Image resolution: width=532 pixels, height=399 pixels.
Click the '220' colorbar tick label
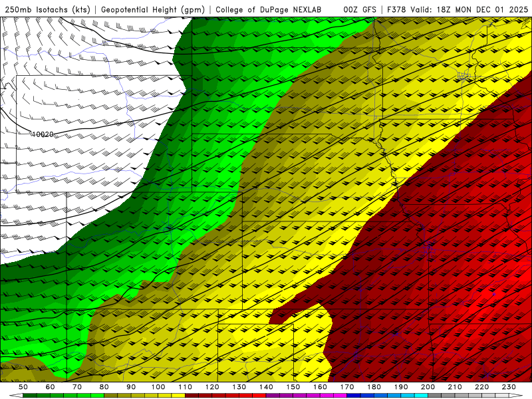(482, 387)
